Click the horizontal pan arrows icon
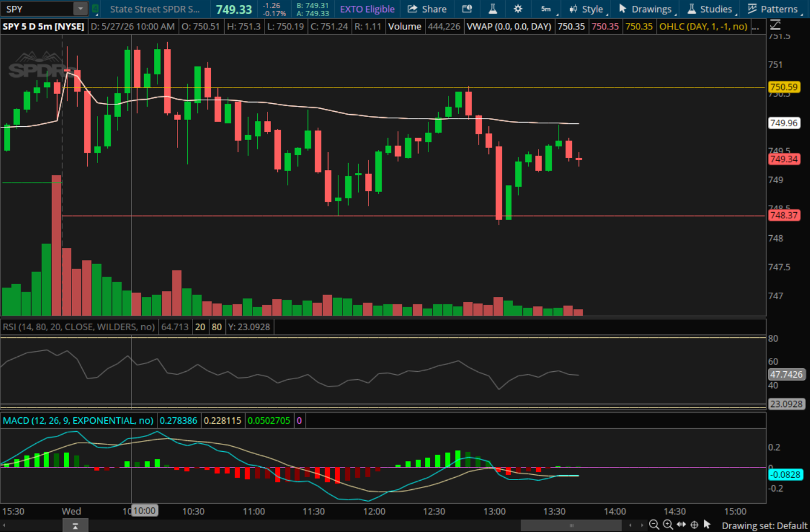This screenshot has height=532, width=810. 681,525
